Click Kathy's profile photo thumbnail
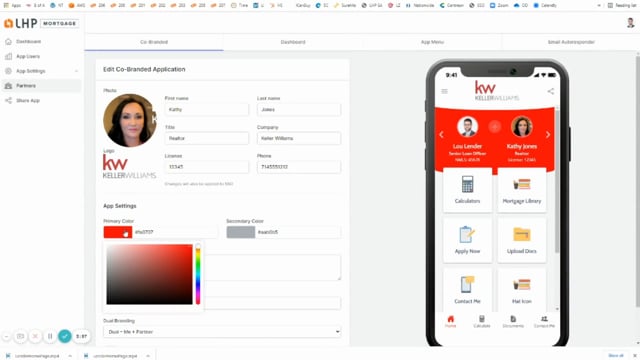This screenshot has height=360, width=640. [x=130, y=120]
